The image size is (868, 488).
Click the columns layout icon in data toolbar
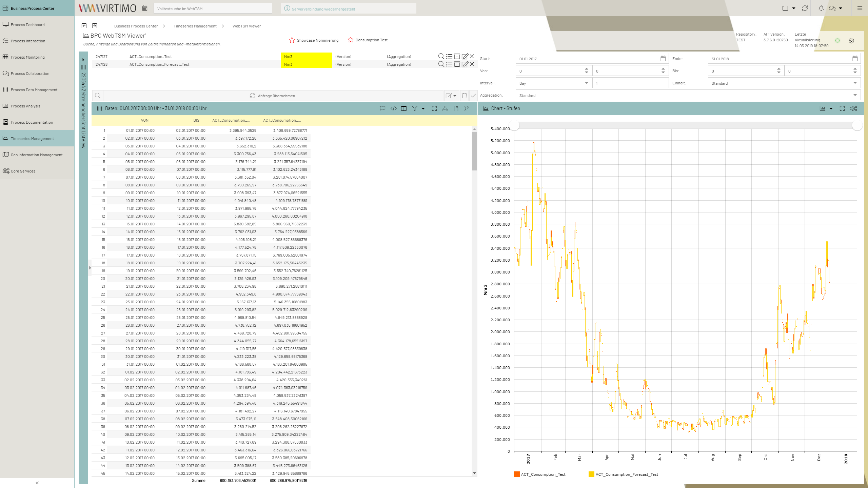pyautogui.click(x=404, y=108)
